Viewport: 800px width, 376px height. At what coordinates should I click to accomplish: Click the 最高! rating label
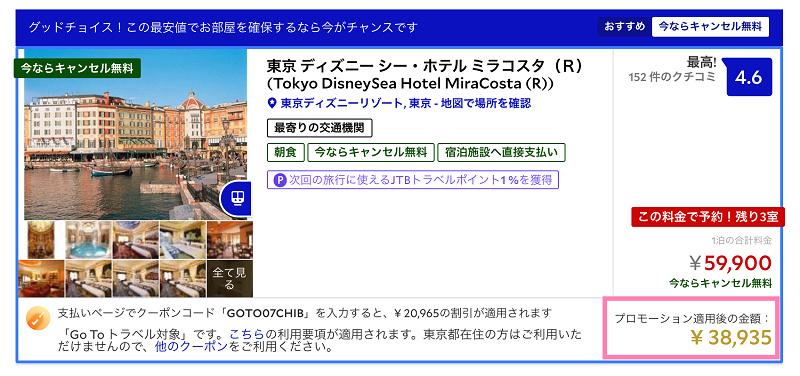(x=702, y=63)
